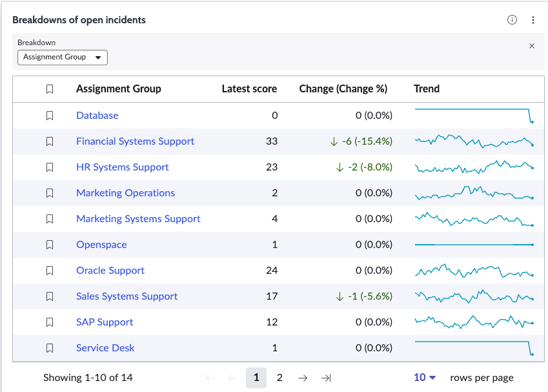Toggle bookmark for Database row
Viewport: 548px width, 392px height.
coord(50,116)
